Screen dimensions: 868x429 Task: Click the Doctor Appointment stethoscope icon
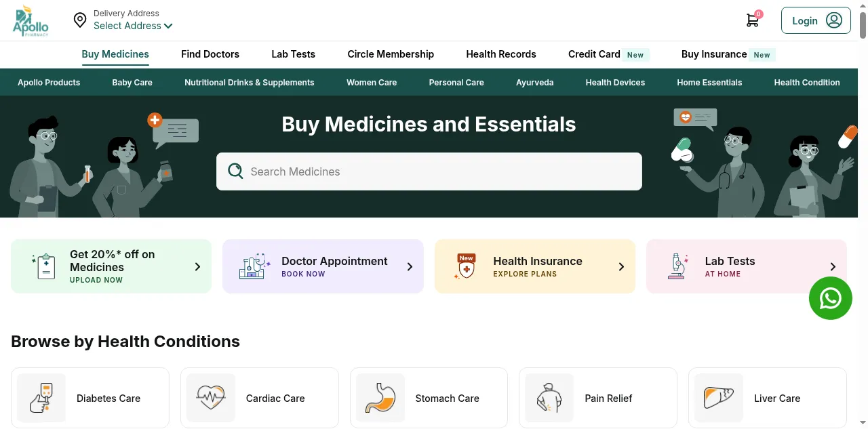(255, 266)
